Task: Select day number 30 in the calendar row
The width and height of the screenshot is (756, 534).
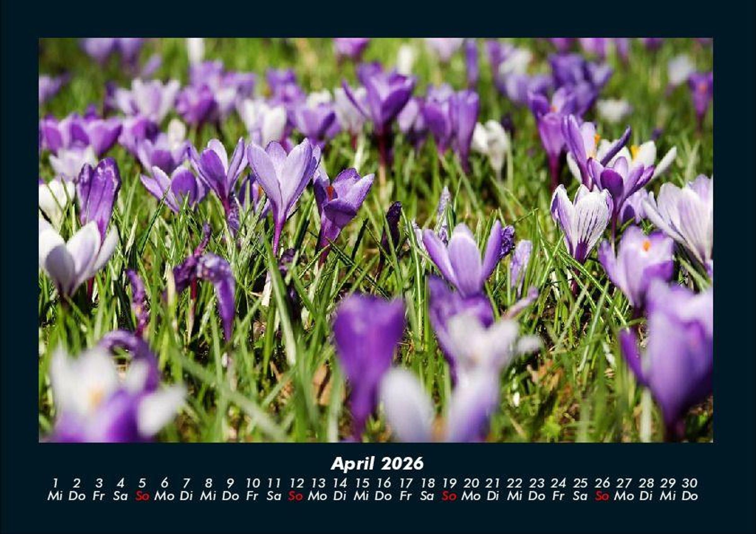Action: 690,483
